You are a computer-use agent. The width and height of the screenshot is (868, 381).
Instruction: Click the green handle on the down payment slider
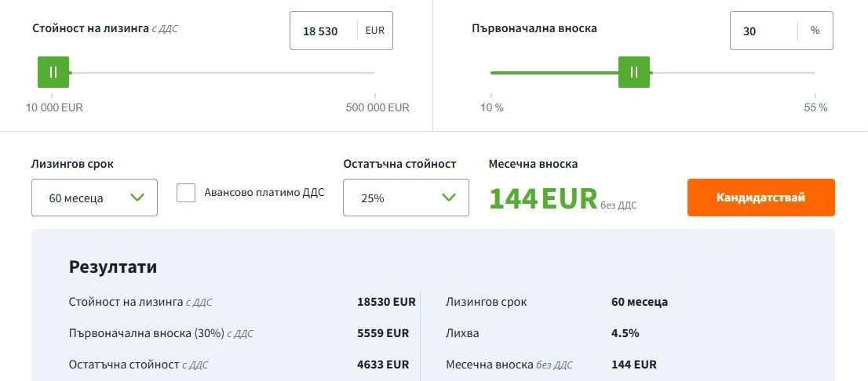[633, 72]
